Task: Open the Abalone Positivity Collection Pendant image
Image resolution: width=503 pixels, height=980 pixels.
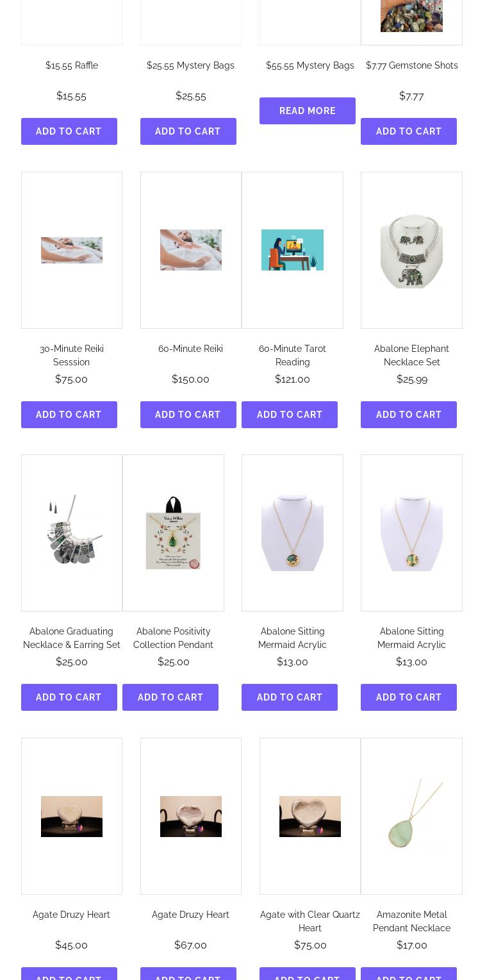Action: tap(173, 533)
